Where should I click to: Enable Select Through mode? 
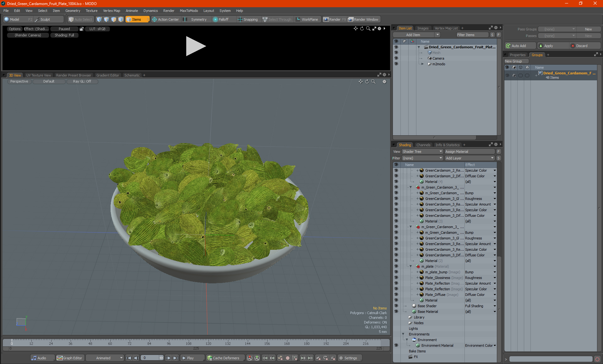277,19
